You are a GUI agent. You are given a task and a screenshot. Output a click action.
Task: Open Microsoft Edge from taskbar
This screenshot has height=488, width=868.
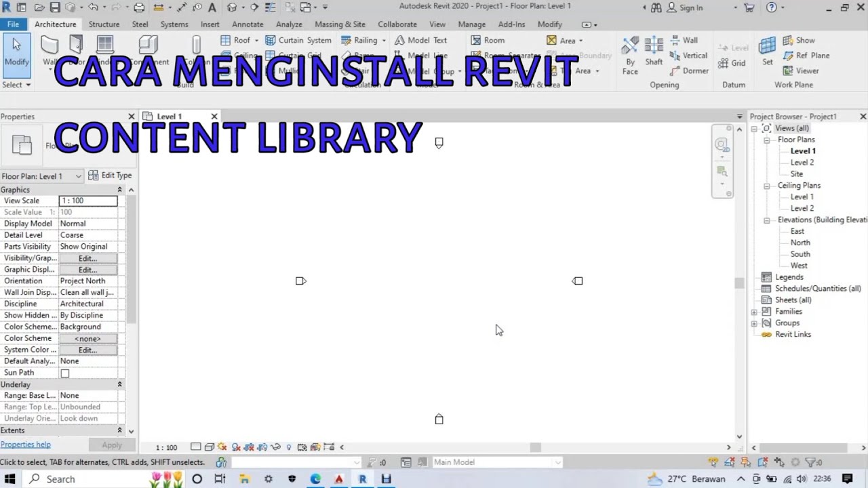(315, 479)
